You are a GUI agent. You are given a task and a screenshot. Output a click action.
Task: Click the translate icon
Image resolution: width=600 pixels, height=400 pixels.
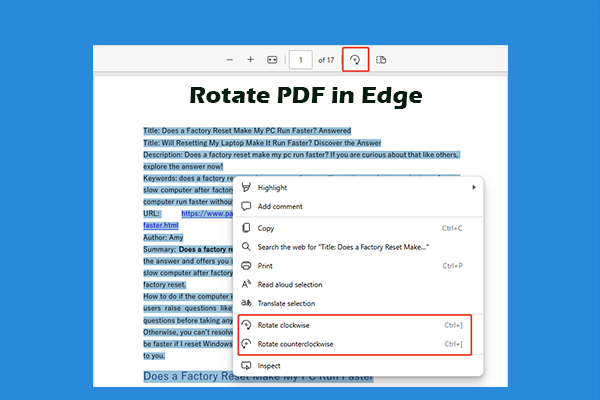(x=246, y=303)
